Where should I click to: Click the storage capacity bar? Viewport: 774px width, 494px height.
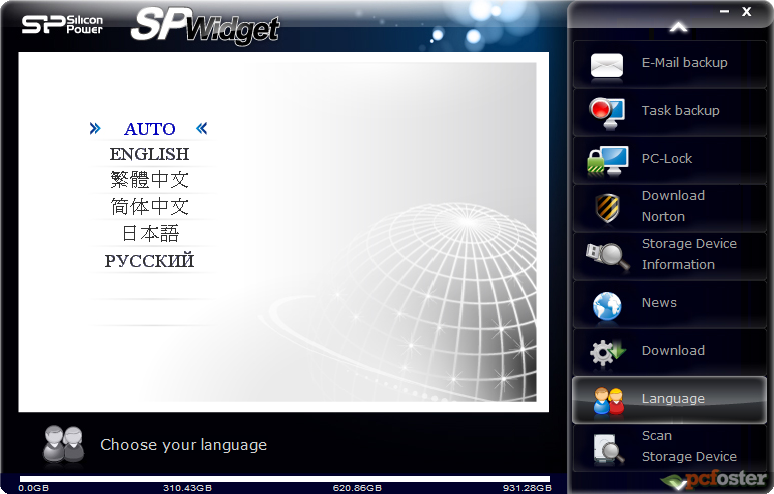(x=285, y=479)
